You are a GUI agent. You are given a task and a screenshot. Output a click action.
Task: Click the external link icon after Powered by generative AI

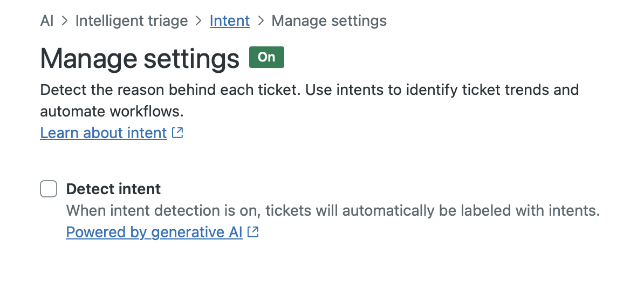(253, 232)
